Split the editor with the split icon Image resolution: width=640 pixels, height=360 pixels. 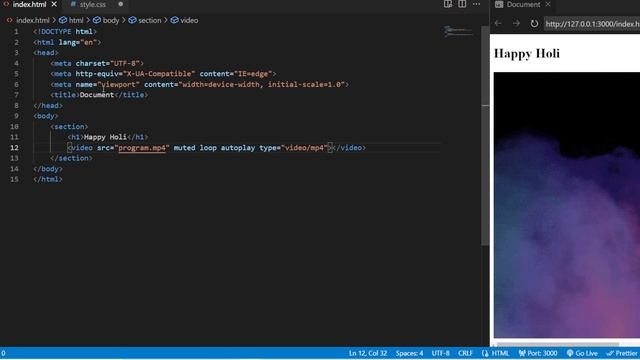point(462,4)
